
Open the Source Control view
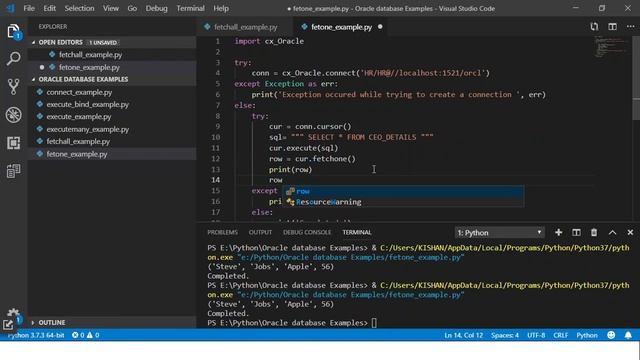(13, 87)
